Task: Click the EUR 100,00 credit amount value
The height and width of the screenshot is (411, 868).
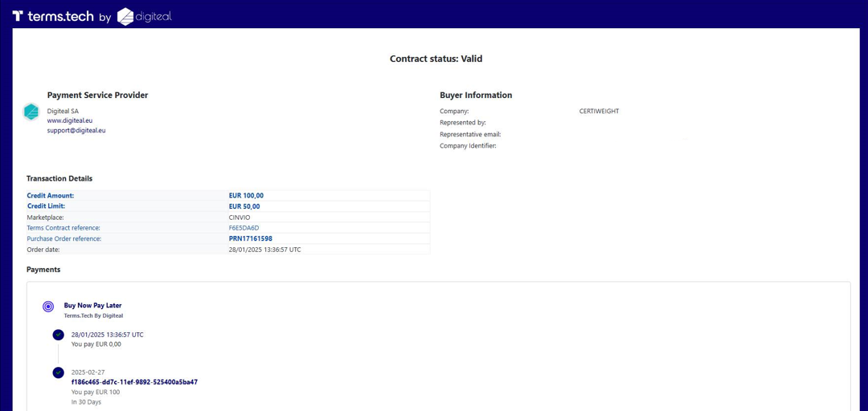Action: click(246, 195)
